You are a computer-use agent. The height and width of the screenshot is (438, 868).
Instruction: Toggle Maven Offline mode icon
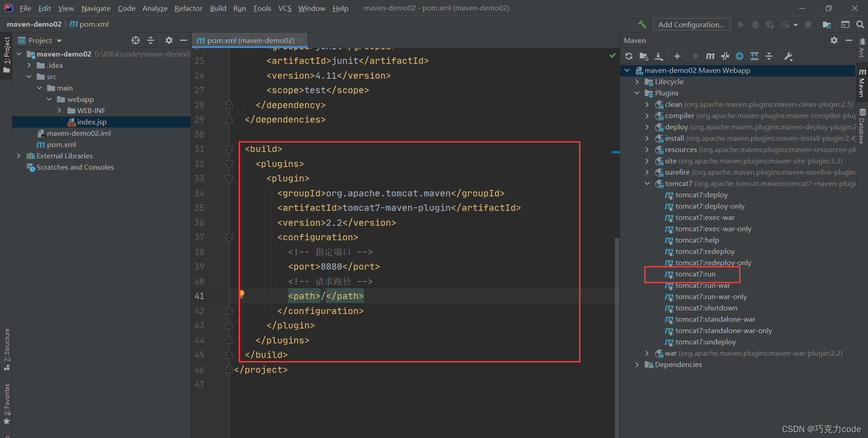[740, 56]
